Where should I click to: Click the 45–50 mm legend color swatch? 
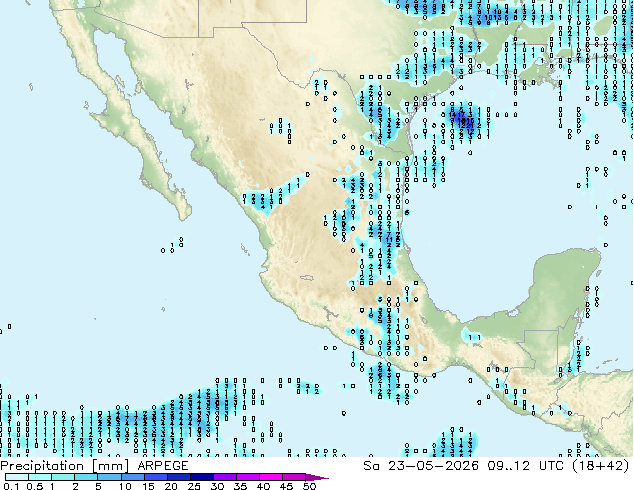point(294,477)
